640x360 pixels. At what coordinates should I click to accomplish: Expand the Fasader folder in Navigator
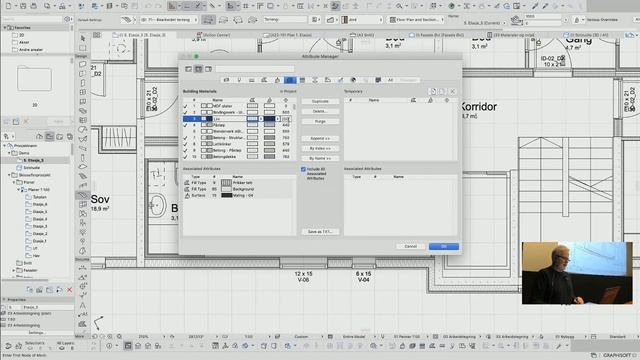14,270
